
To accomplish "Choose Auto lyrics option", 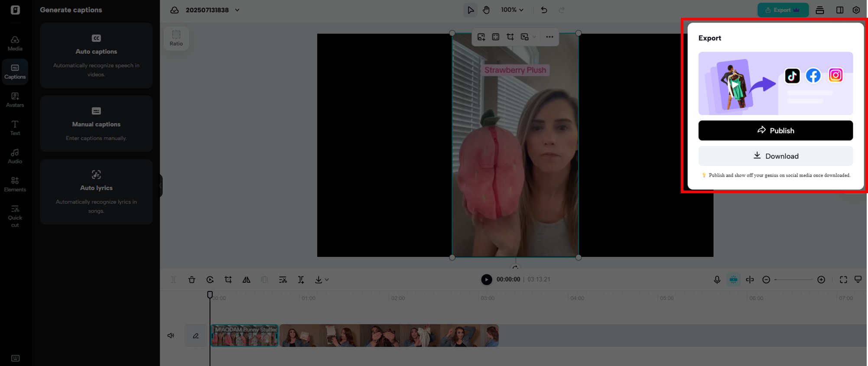I will point(96,192).
